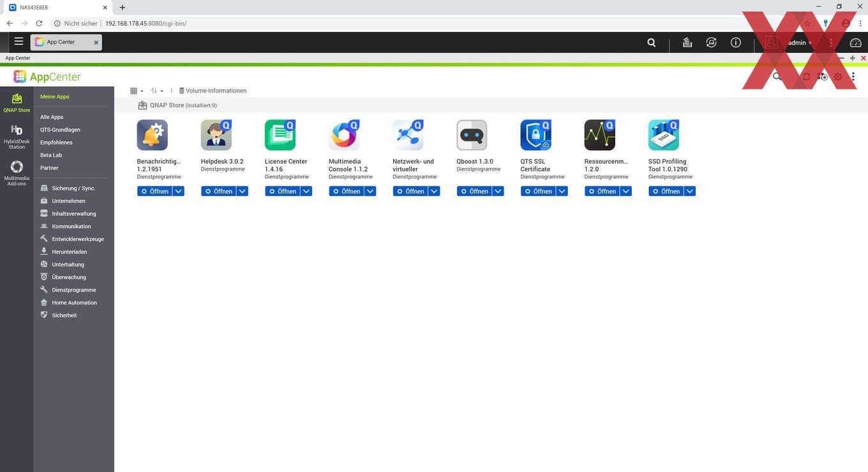Click the App Center more options dots
The width and height of the screenshot is (868, 472).
click(x=853, y=77)
